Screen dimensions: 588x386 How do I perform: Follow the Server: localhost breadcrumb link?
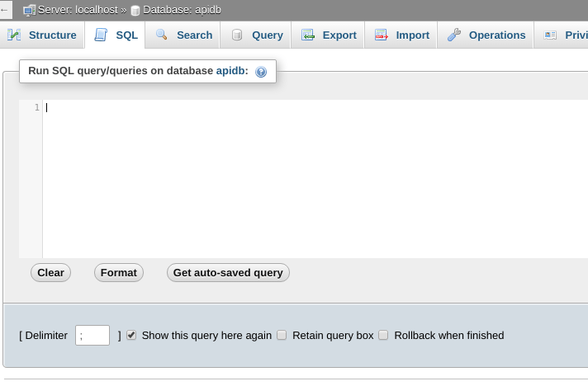point(78,10)
